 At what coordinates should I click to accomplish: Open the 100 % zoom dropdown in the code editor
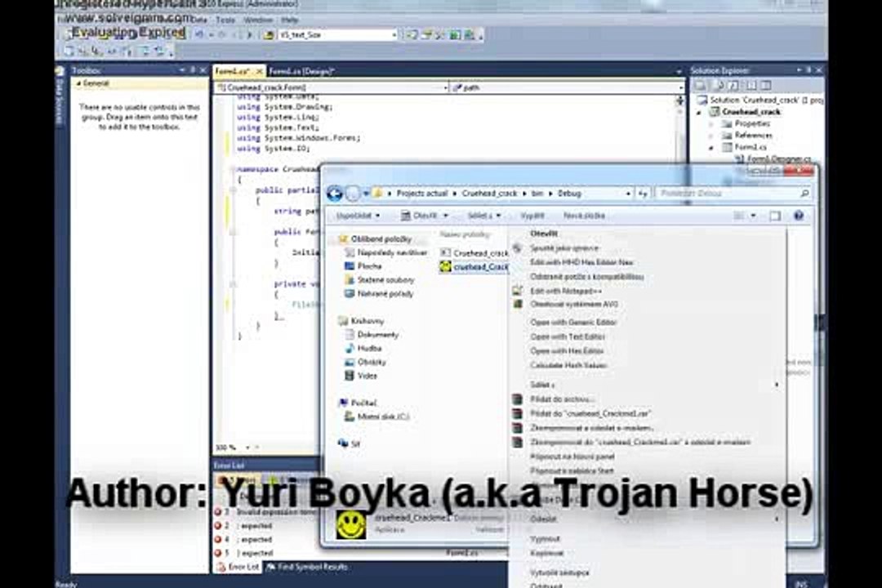click(x=247, y=448)
